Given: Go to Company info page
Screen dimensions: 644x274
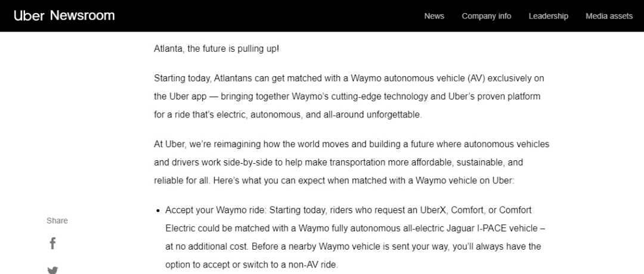Looking at the screenshot, I should coord(486,16).
